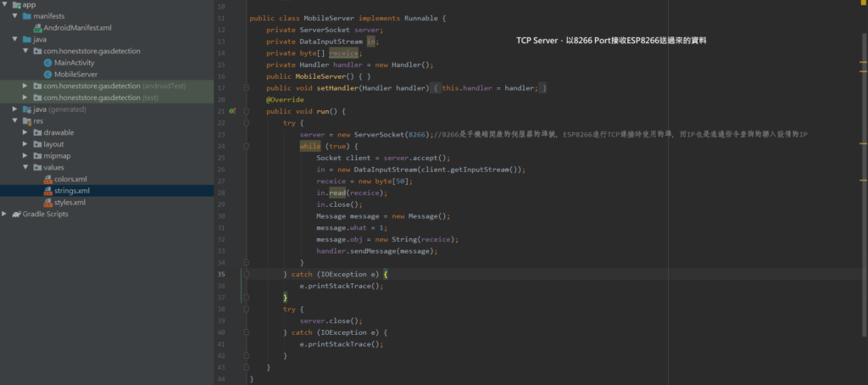The width and height of the screenshot is (868, 385).
Task: Select strings.xml in project tree
Action: (x=70, y=192)
